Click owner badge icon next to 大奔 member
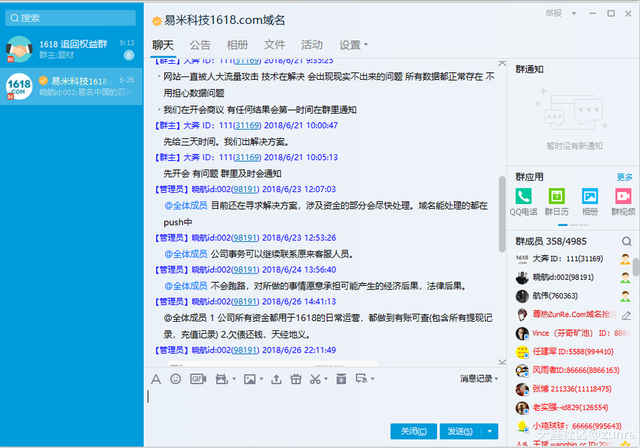 pyautogui.click(x=625, y=259)
